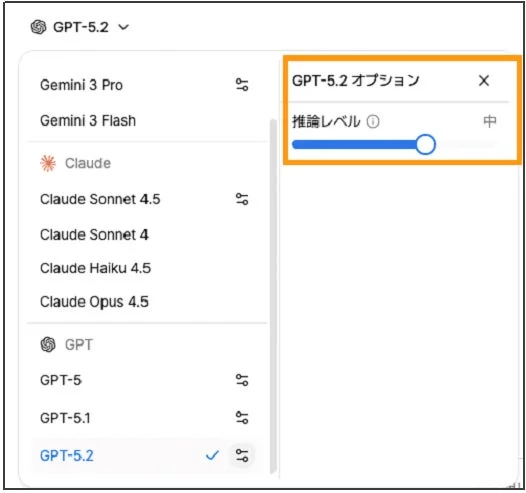Open options icon for GPT-5.2
The image size is (526, 493).
242,455
